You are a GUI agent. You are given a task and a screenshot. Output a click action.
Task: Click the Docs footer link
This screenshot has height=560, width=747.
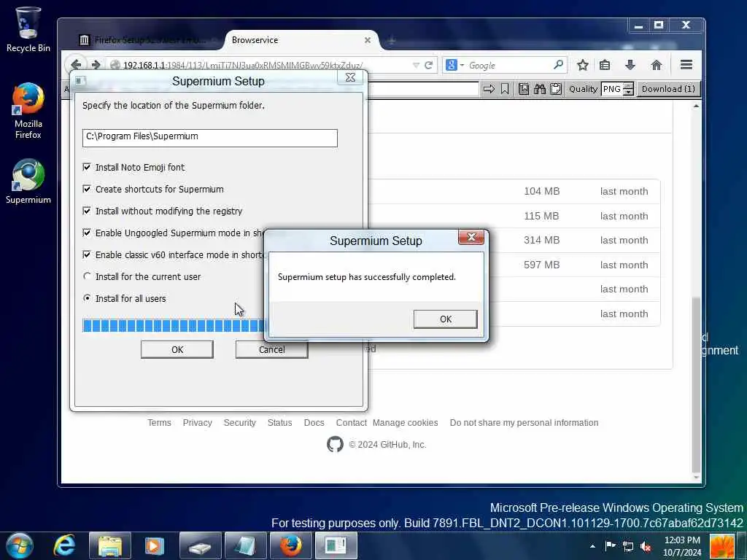click(x=314, y=423)
